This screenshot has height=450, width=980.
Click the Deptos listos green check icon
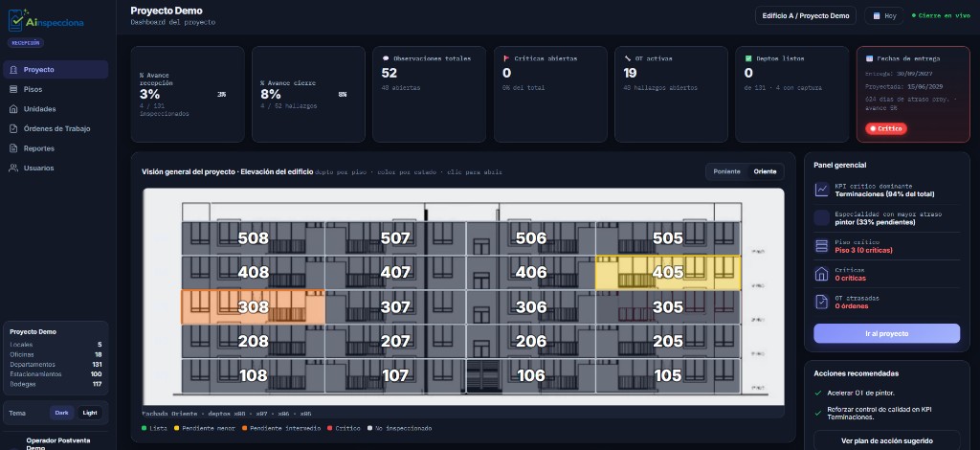click(x=748, y=58)
